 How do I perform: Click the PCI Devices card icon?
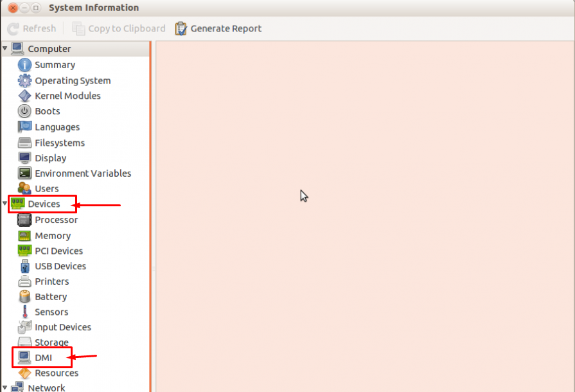point(24,251)
